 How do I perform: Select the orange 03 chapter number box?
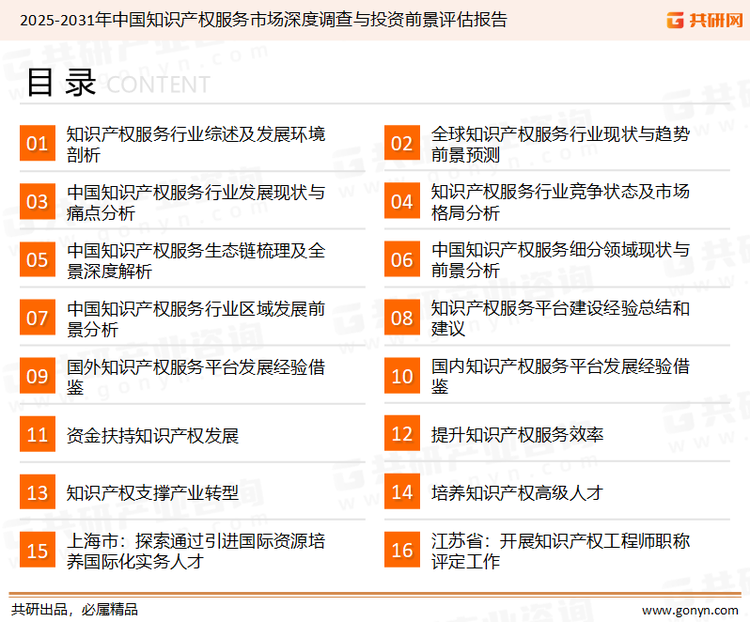tap(37, 201)
